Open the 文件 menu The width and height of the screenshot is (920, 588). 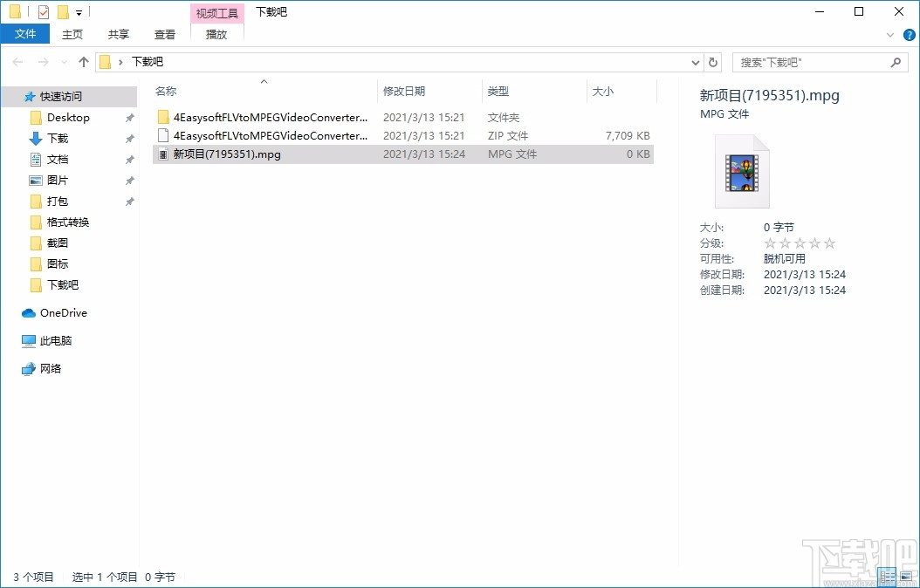pos(25,33)
